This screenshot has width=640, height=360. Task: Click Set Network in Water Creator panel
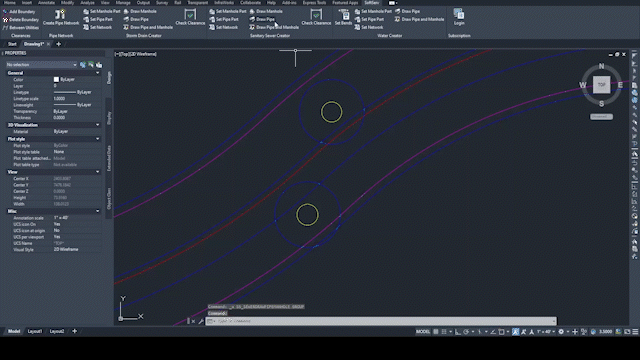[x=369, y=27]
